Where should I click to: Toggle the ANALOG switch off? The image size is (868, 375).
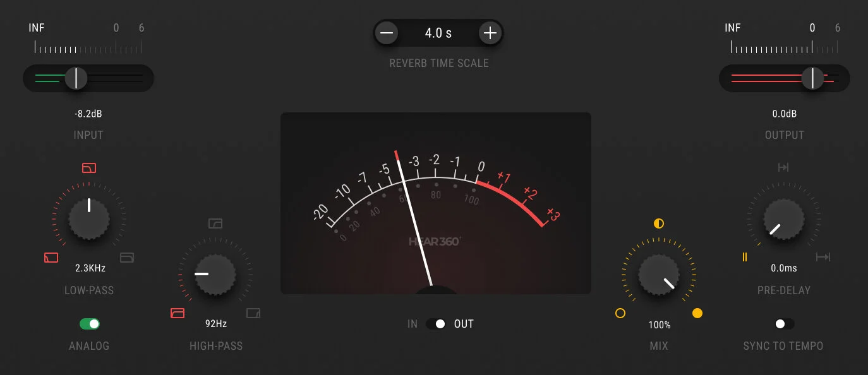[x=90, y=324]
